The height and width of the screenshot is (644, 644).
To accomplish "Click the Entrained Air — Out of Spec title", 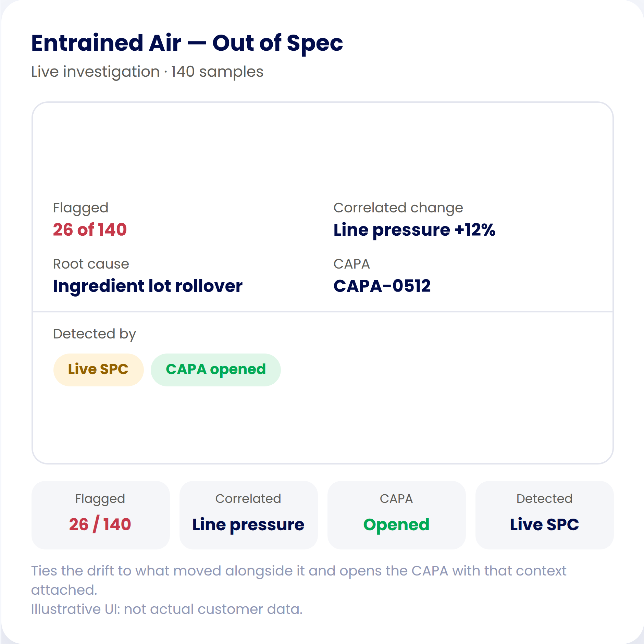I will point(187,43).
